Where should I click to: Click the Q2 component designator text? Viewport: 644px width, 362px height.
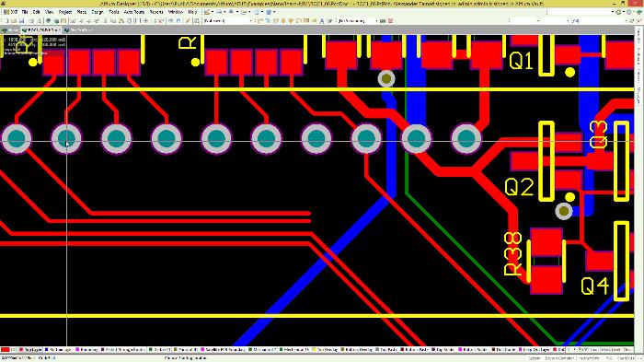point(519,187)
